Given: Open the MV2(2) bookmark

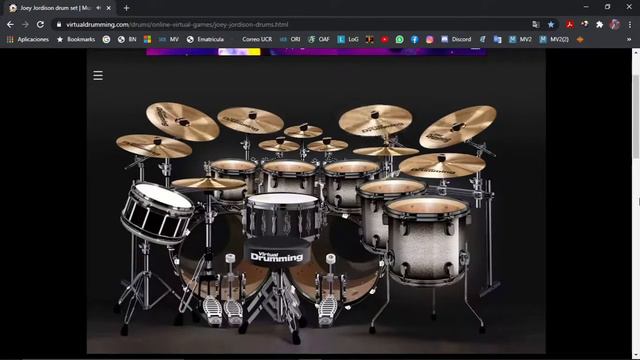Looking at the screenshot, I should [x=554, y=39].
